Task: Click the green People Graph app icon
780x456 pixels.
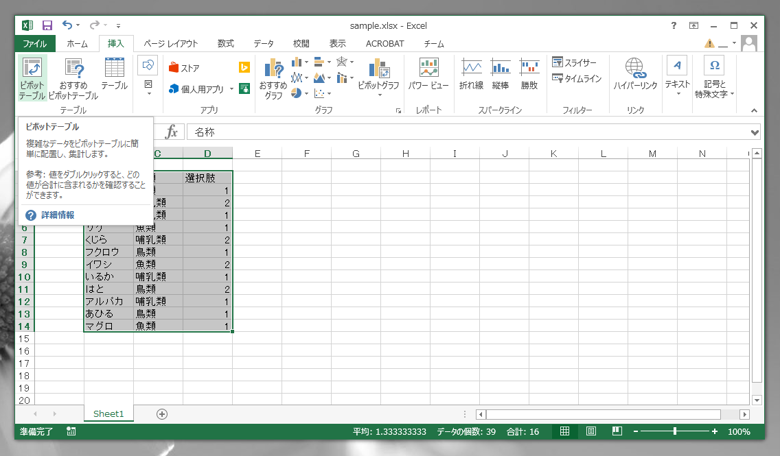Action: coord(244,89)
